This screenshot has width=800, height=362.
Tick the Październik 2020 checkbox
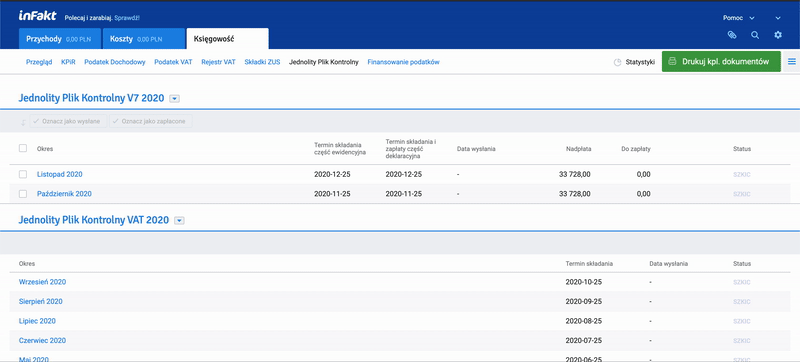coord(23,194)
